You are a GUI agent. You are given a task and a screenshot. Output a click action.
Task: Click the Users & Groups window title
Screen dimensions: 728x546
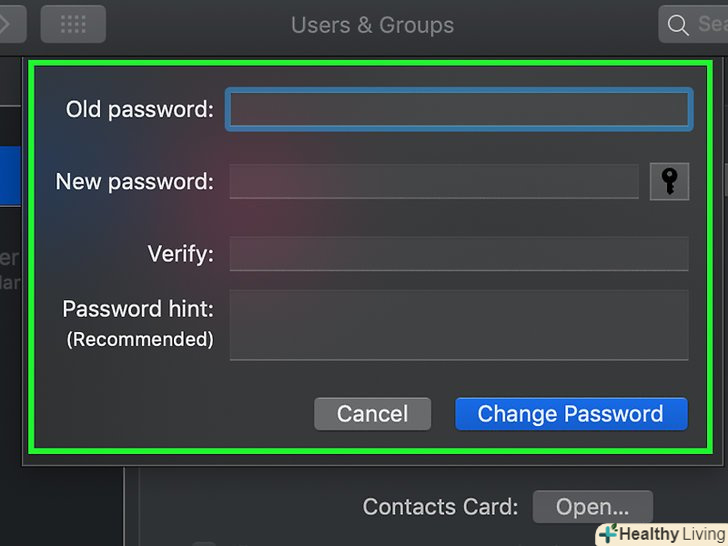tap(372, 25)
